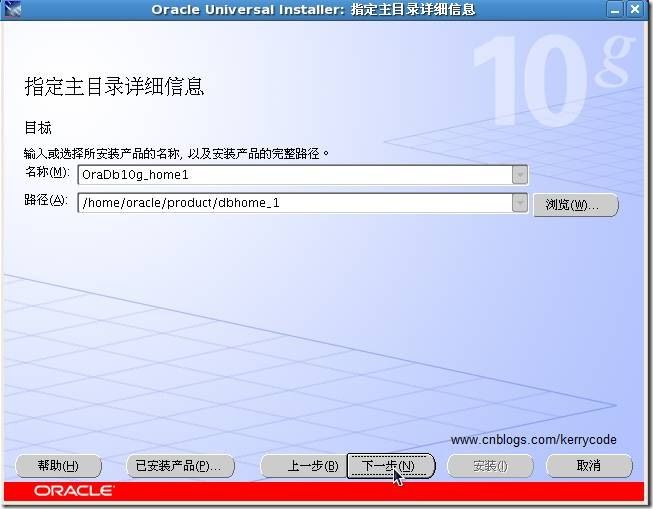The height and width of the screenshot is (509, 653).
Task: Click the 指定主目录详细信息 page heading
Action: 115,86
